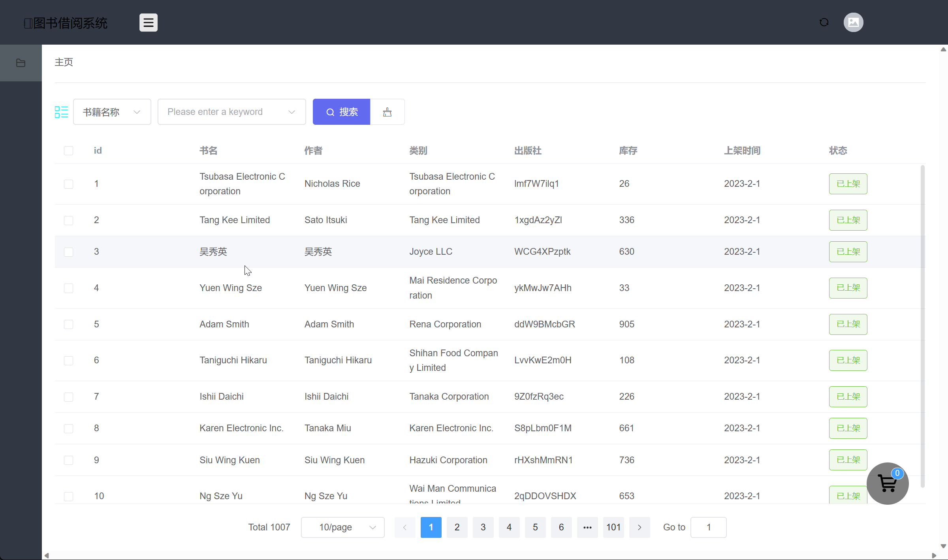
Task: Select current page 1 button
Action: tap(431, 527)
